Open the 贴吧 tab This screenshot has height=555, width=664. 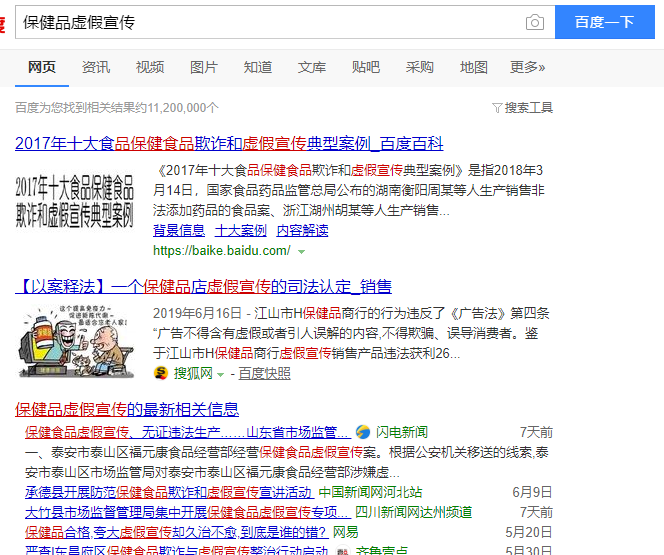pos(366,67)
